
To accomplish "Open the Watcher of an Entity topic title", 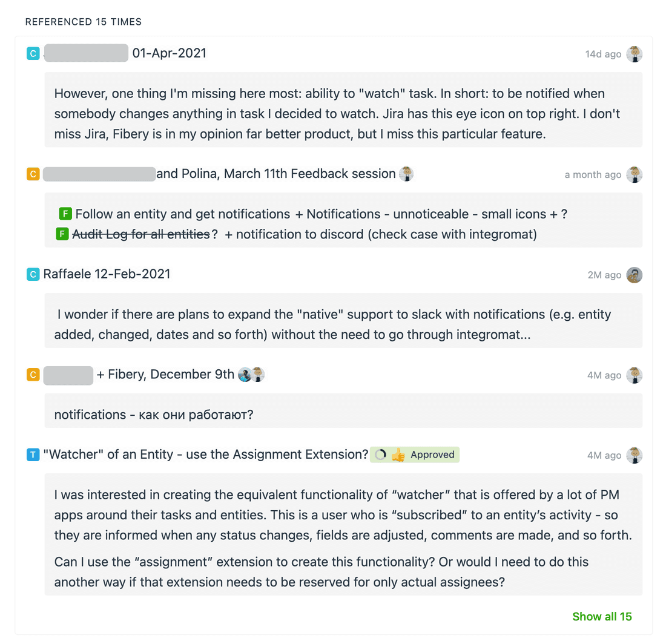I will tap(203, 454).
